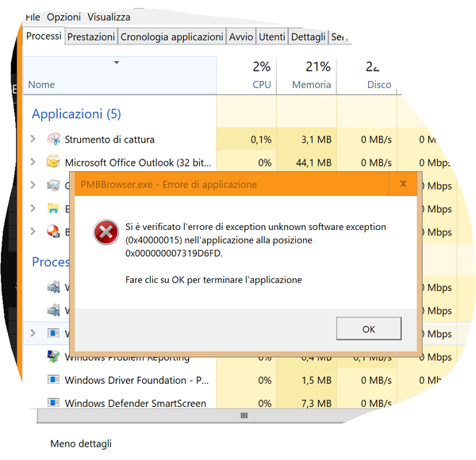
Task: Click the Windows Driver Foundation process icon
Action: click(53, 379)
